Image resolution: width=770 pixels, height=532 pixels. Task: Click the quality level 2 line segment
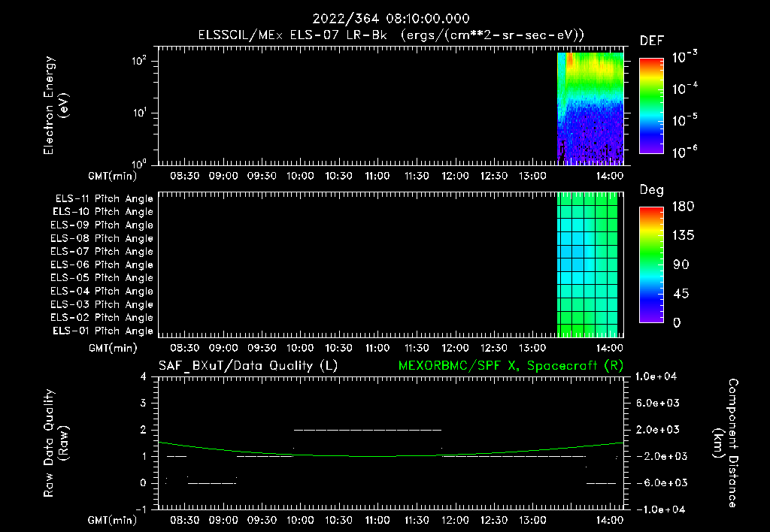(367, 430)
